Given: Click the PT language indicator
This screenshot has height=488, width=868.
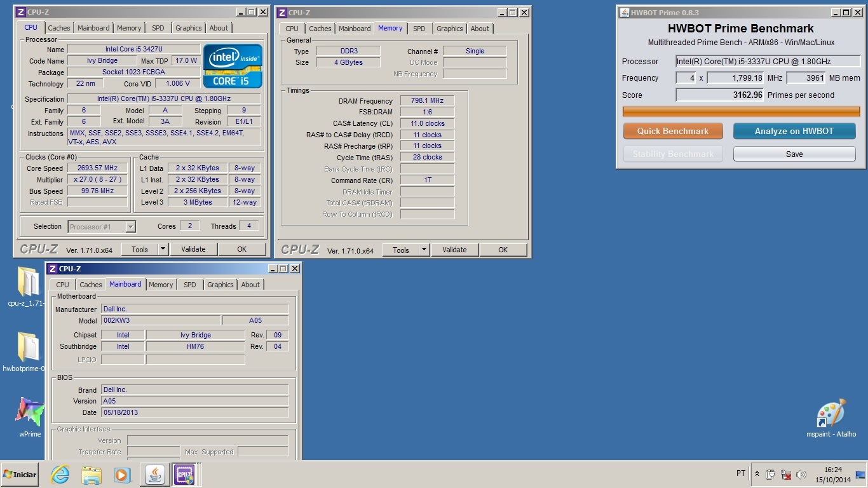Looking at the screenshot, I should pos(741,473).
